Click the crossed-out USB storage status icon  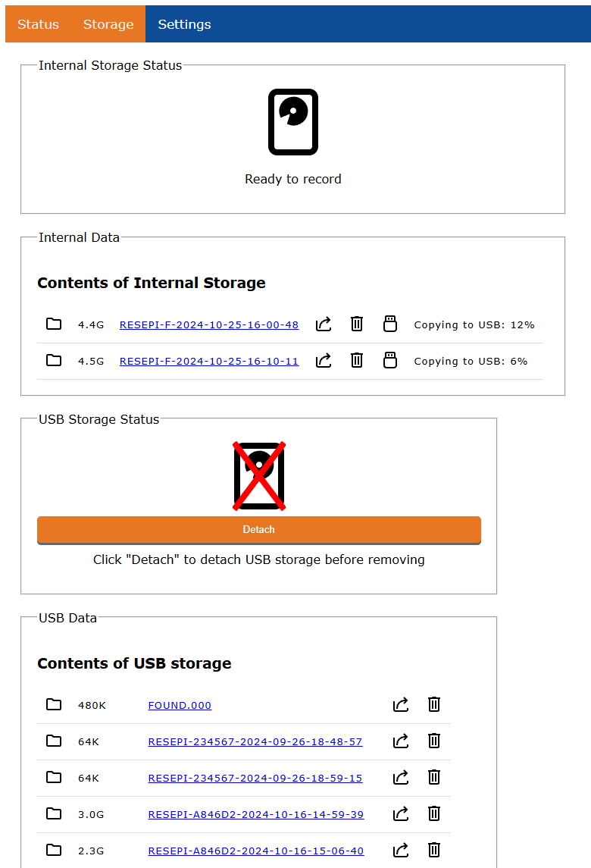pos(258,475)
